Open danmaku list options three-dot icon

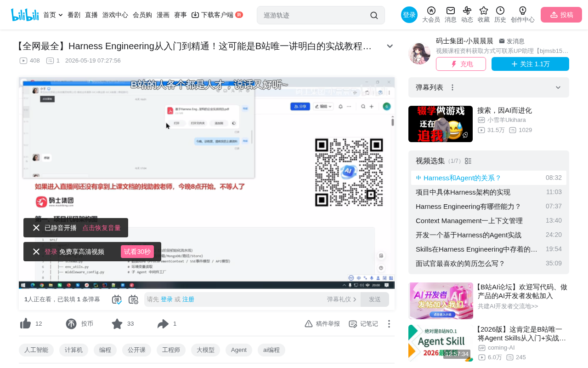tap(452, 87)
